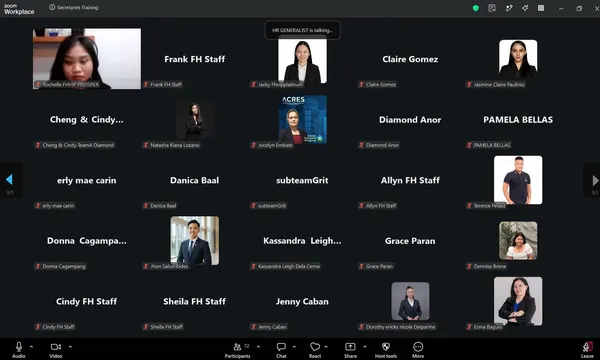Expand audio options arrow next to Audio
The image size is (600, 360).
click(x=31, y=347)
